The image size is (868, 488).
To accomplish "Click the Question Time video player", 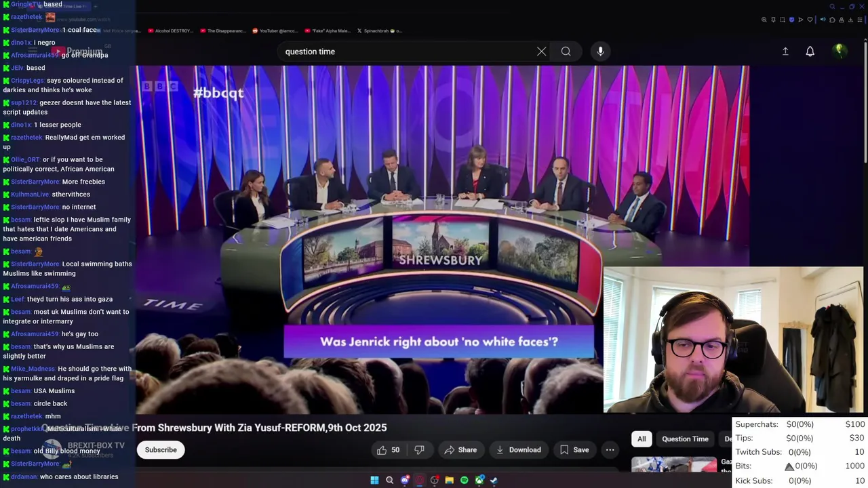I will coord(442,239).
